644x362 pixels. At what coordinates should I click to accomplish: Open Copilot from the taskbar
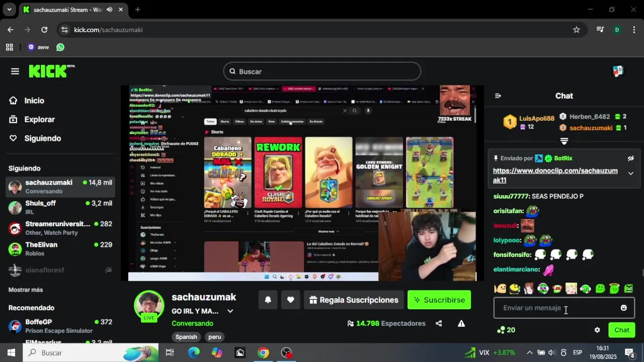tap(217, 352)
